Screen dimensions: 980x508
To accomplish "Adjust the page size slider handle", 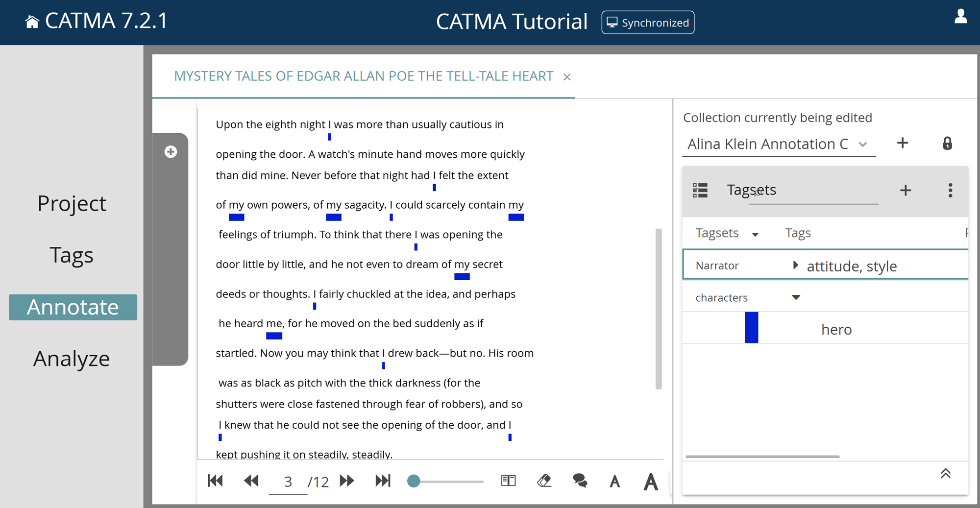I will [x=414, y=481].
